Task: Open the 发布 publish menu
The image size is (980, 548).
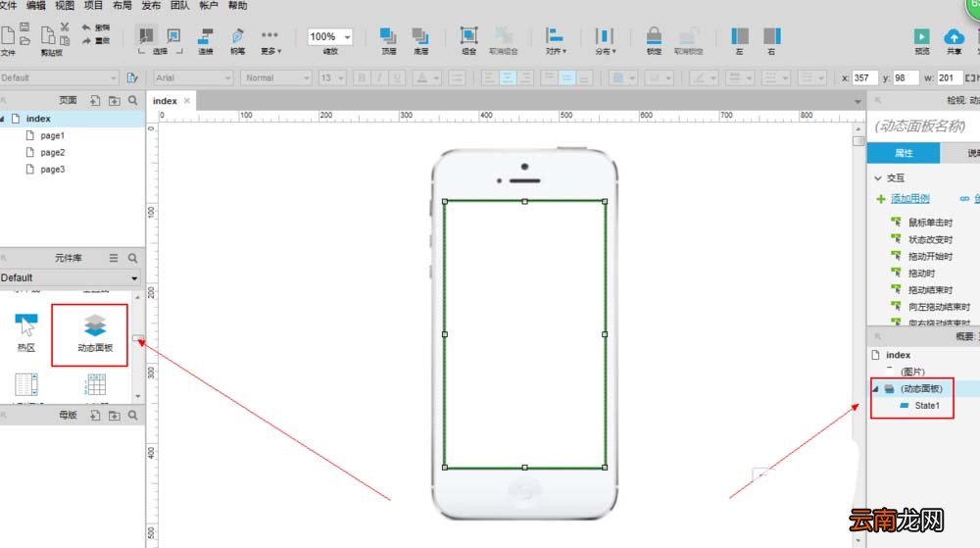Action: click(x=151, y=6)
